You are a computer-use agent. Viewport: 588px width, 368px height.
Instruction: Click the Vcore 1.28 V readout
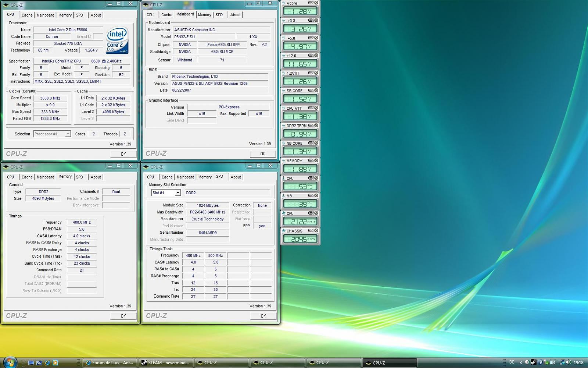tap(300, 11)
